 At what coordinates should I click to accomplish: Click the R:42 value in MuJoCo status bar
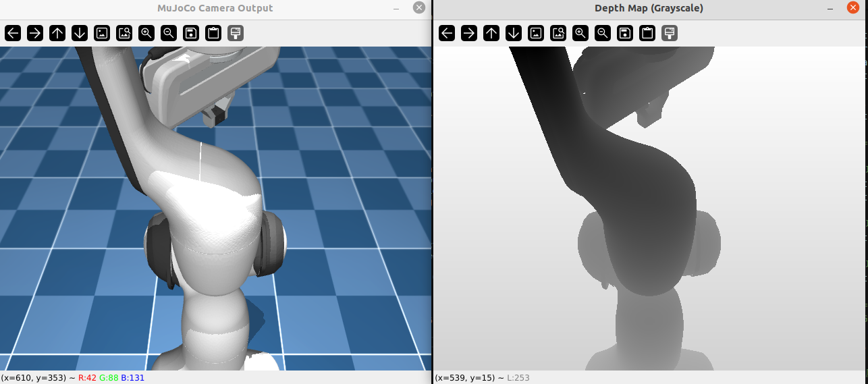[x=87, y=378]
